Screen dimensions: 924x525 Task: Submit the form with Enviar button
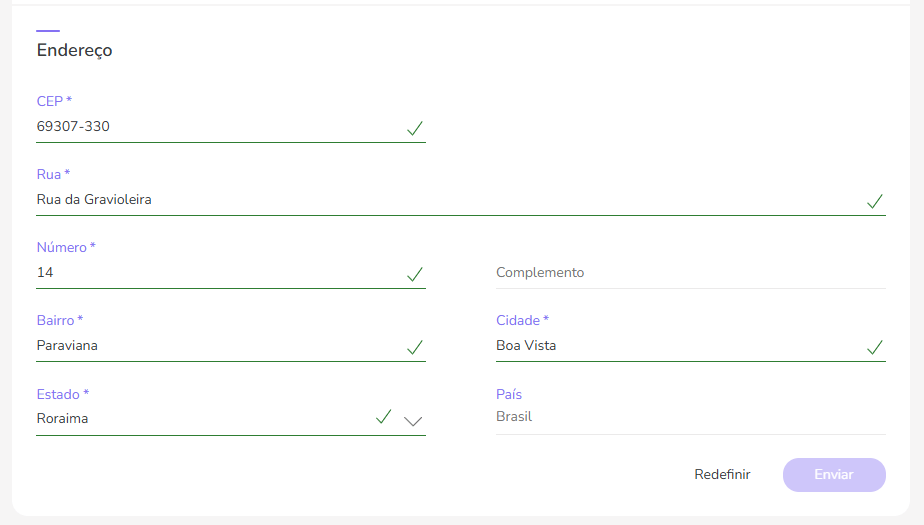[x=834, y=475]
